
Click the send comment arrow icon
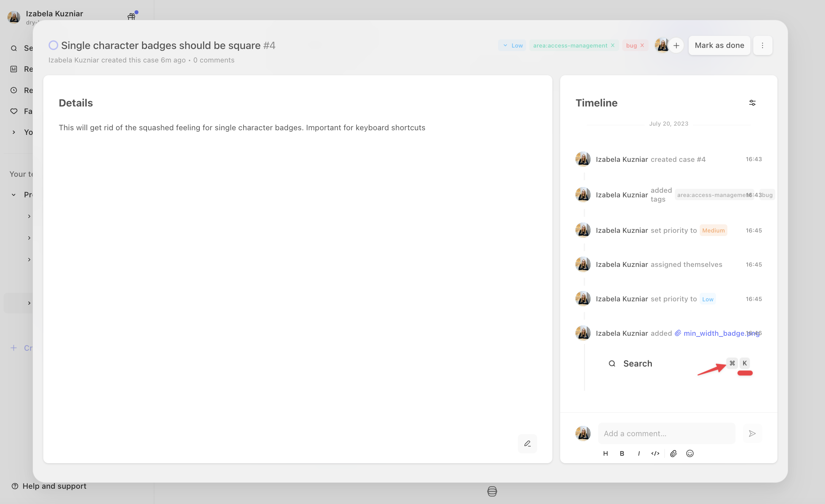(x=752, y=433)
